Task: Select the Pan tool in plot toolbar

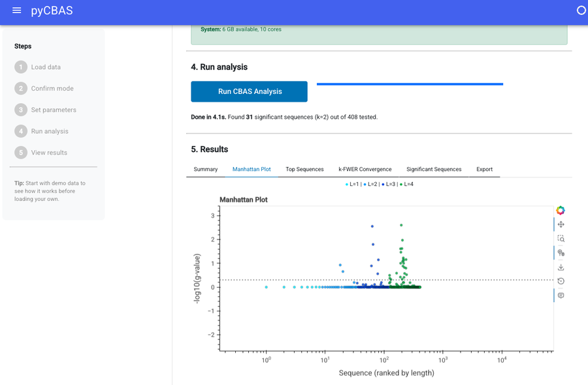Action: [x=561, y=224]
